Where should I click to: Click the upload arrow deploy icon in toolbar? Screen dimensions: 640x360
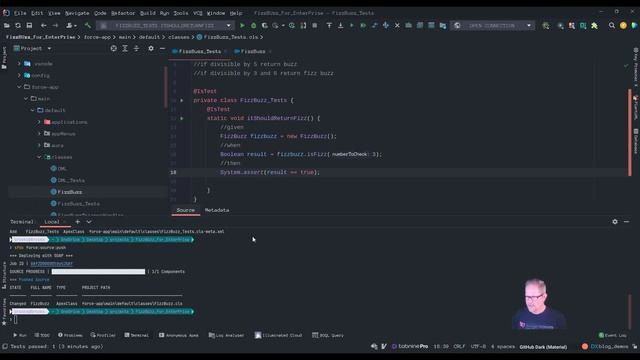click(x=329, y=25)
